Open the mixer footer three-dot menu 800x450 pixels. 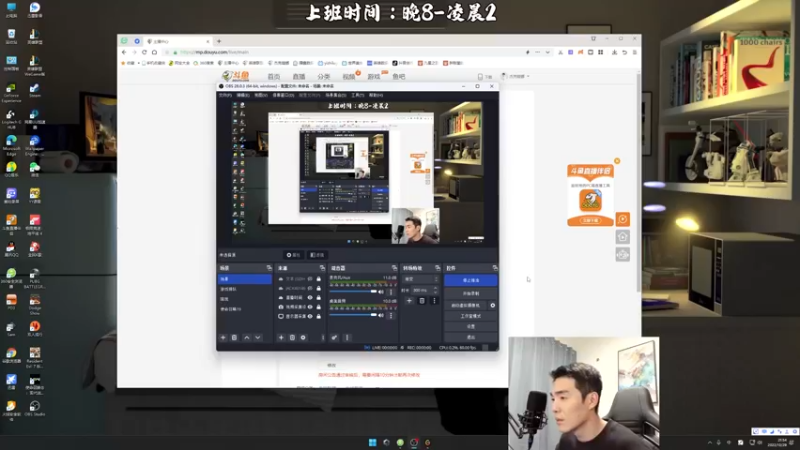[347, 338]
